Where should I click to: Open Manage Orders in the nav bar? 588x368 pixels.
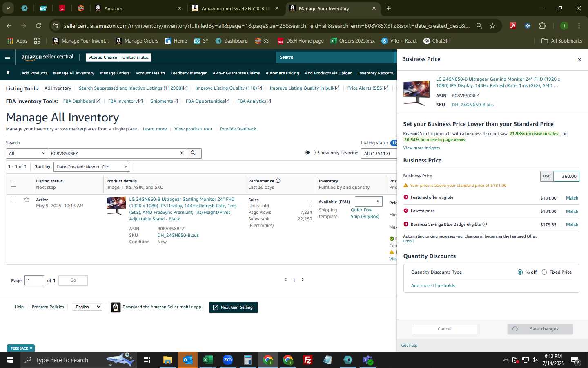click(x=115, y=73)
